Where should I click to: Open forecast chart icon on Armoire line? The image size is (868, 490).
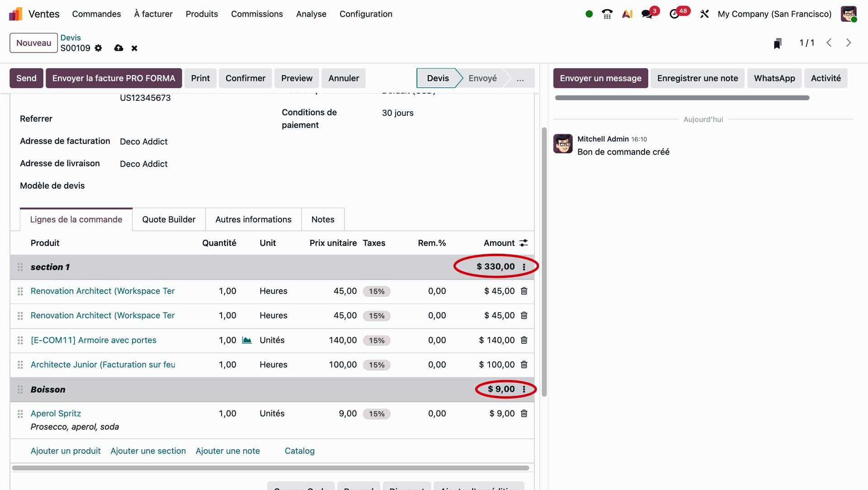(247, 340)
